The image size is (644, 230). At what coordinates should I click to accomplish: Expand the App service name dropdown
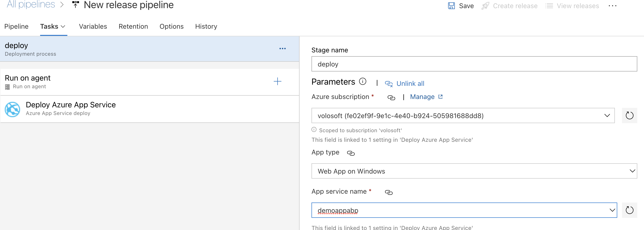[x=612, y=210]
